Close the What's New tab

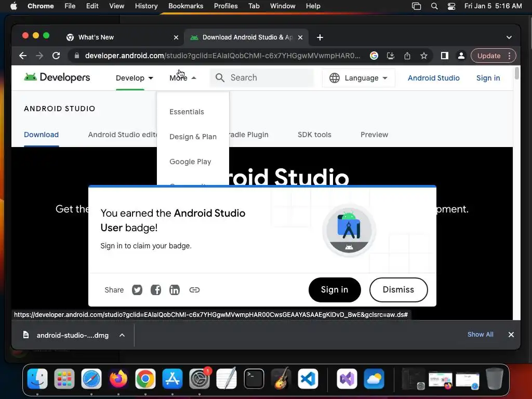(x=176, y=37)
